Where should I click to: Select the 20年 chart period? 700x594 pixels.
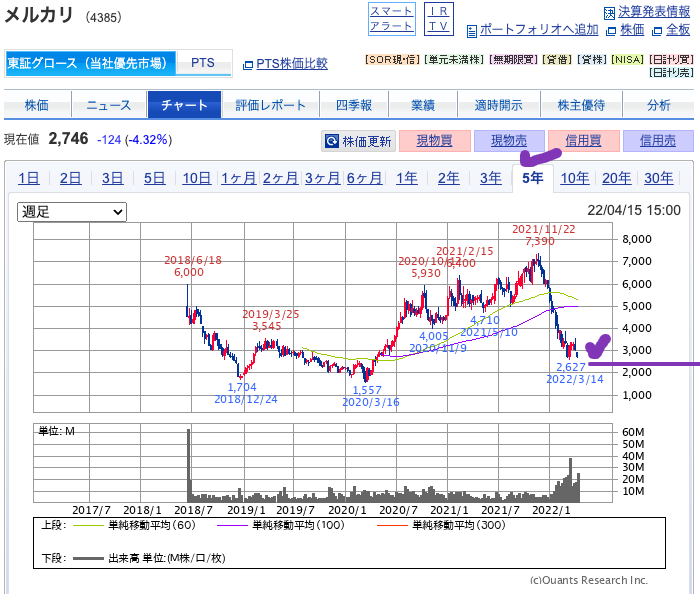click(x=617, y=179)
